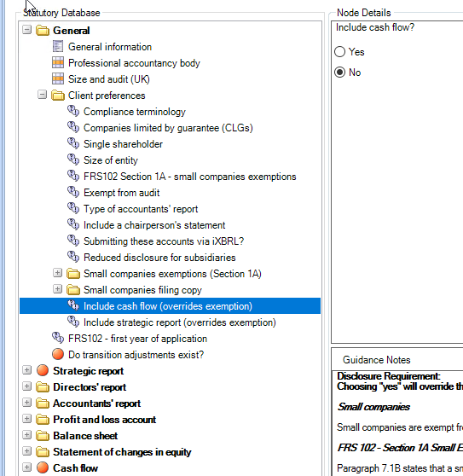Click the orange Cash flow status icon
The height and width of the screenshot is (476, 463).
point(43,467)
